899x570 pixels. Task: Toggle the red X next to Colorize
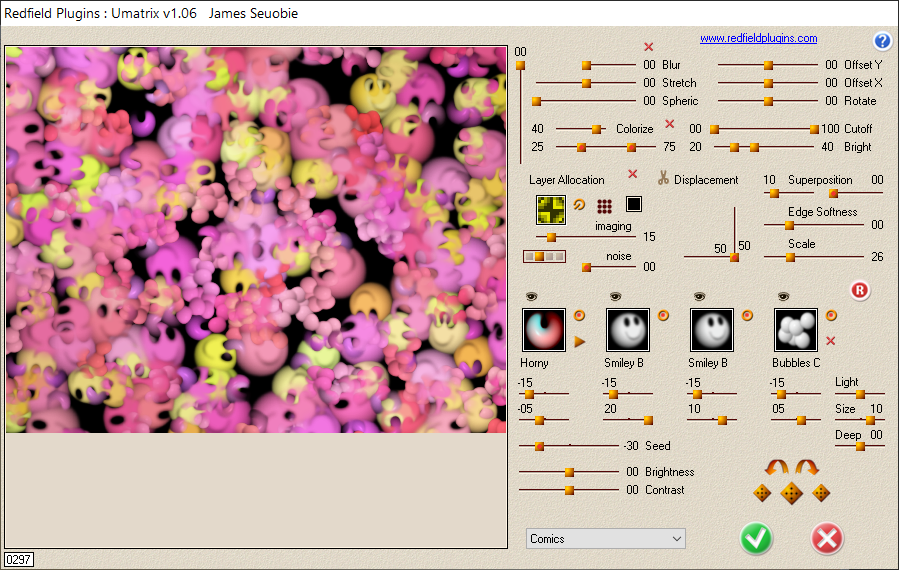(670, 125)
